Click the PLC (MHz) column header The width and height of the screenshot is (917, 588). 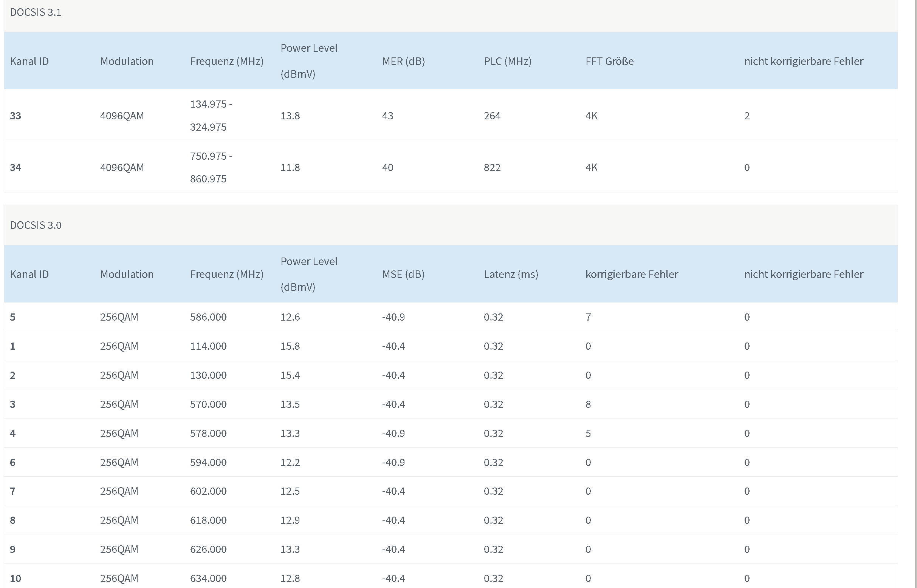[x=507, y=61]
